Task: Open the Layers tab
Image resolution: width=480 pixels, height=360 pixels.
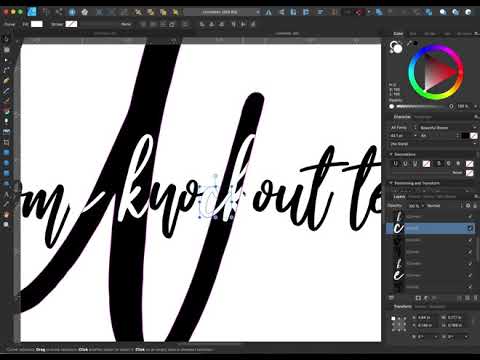Action: coord(399,197)
